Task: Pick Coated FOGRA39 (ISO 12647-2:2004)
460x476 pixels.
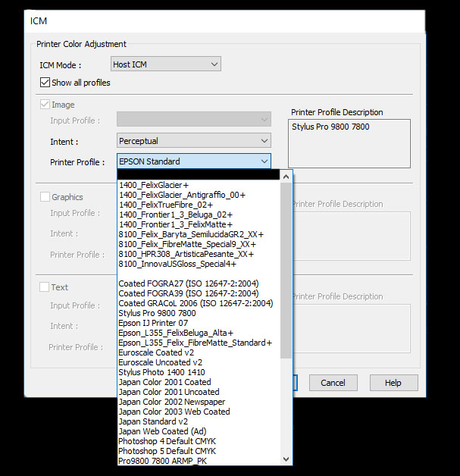Action: point(199,293)
